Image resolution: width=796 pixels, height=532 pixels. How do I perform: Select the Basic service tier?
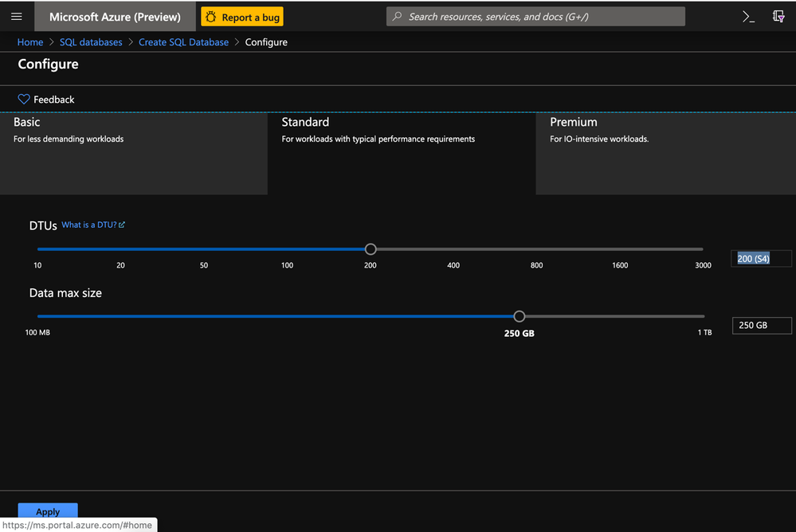(134, 154)
